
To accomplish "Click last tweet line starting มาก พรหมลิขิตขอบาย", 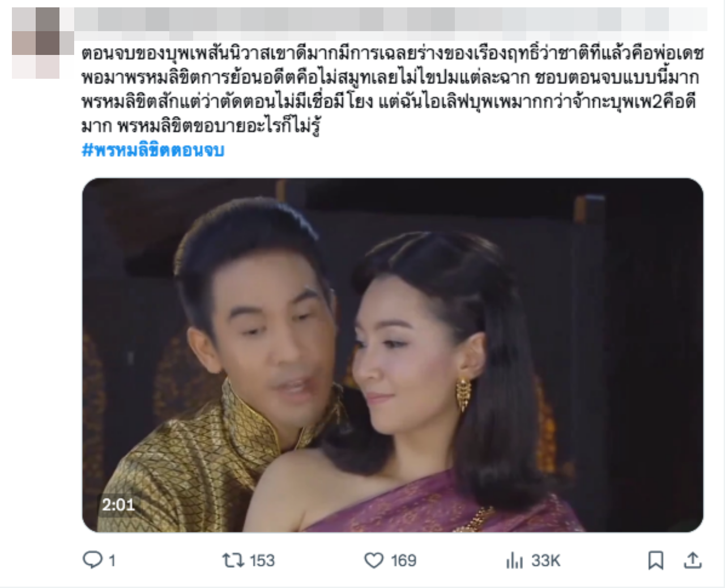I will click(x=201, y=125).
